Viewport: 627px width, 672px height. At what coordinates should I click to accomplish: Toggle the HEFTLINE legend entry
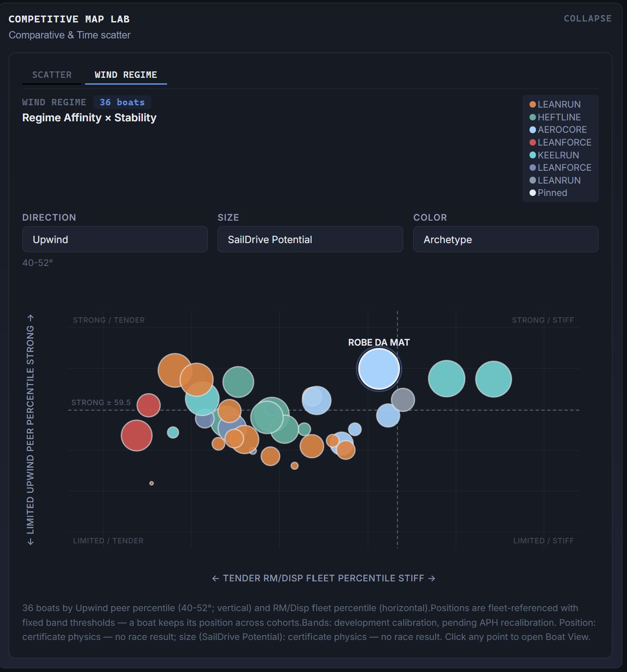pyautogui.click(x=555, y=117)
